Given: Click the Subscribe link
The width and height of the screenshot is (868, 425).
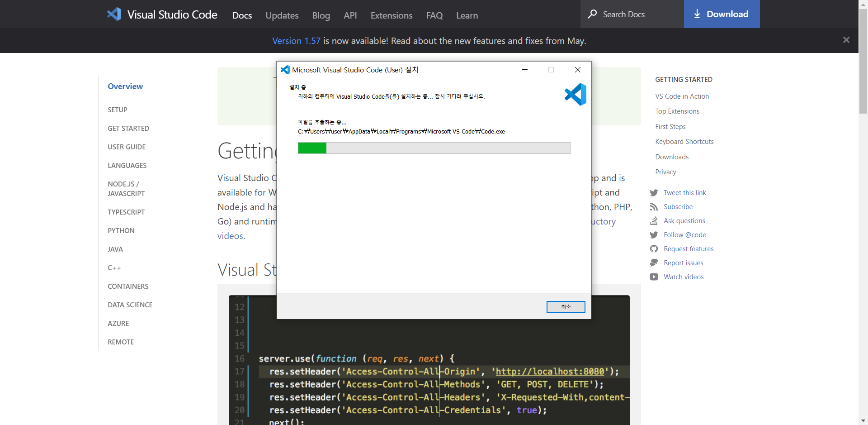Looking at the screenshot, I should tap(678, 207).
